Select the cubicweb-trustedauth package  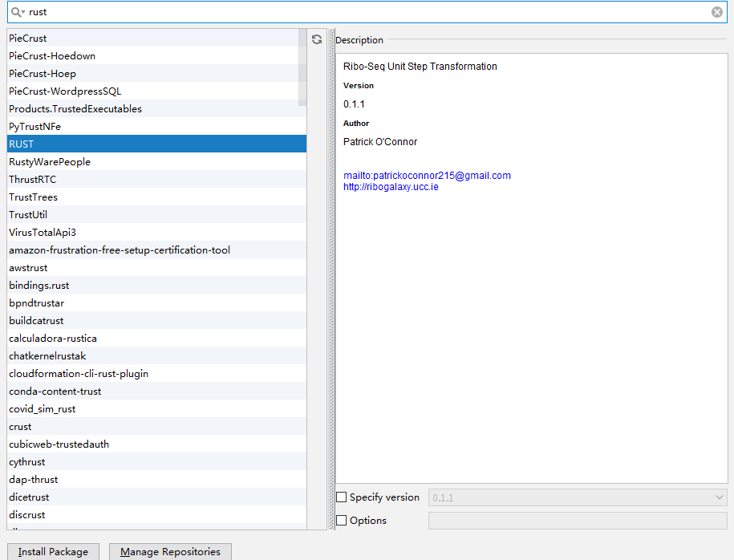tap(156, 444)
